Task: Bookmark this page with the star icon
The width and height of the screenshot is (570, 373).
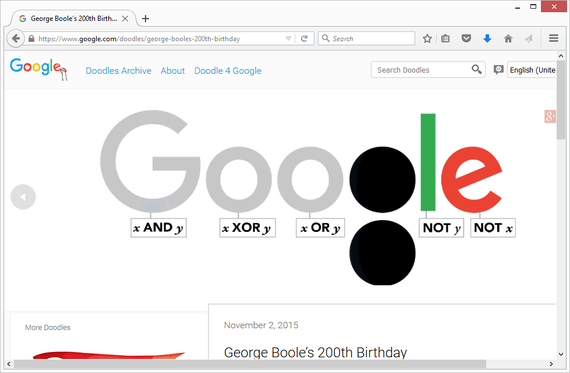Action: 427,39
